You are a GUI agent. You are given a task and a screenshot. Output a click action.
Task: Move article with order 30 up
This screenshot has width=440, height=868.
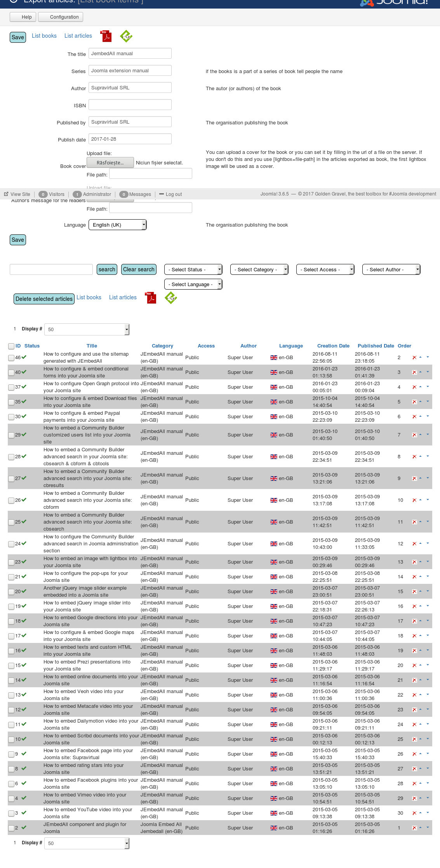click(x=420, y=813)
